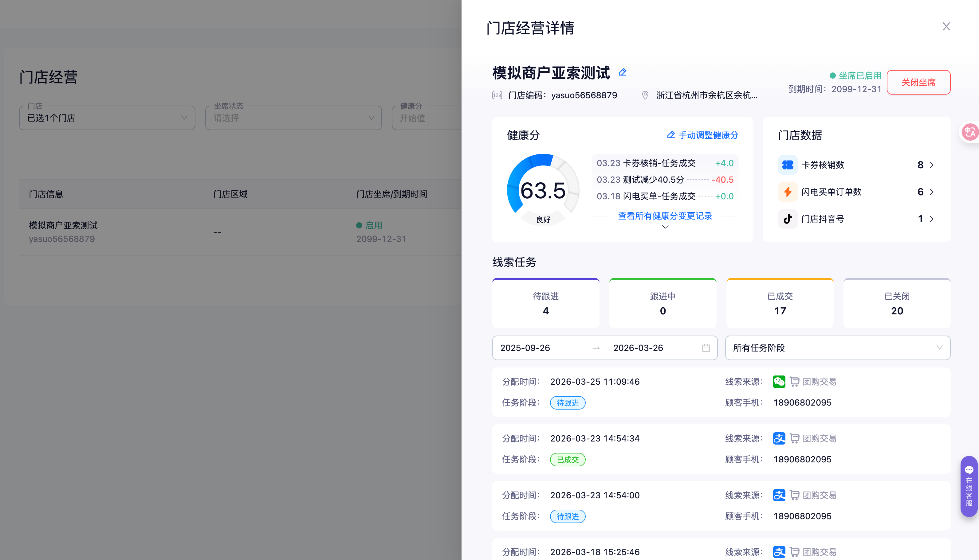
Task: Close the 门店经营详情 drawer
Action: tap(946, 26)
